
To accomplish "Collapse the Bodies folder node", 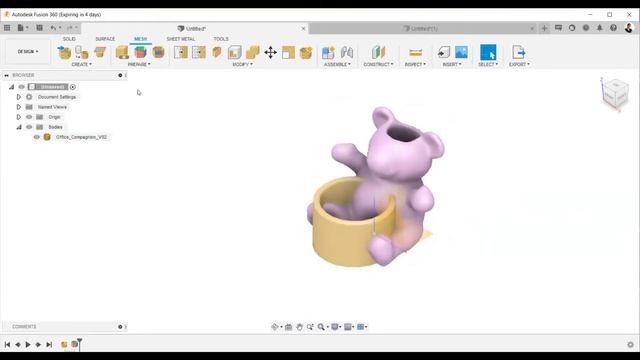I will click(x=19, y=127).
